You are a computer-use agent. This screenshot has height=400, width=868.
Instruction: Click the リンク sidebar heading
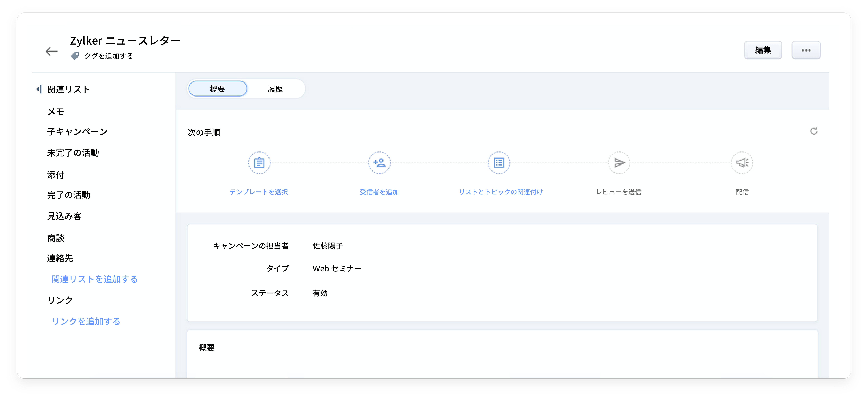tap(60, 300)
